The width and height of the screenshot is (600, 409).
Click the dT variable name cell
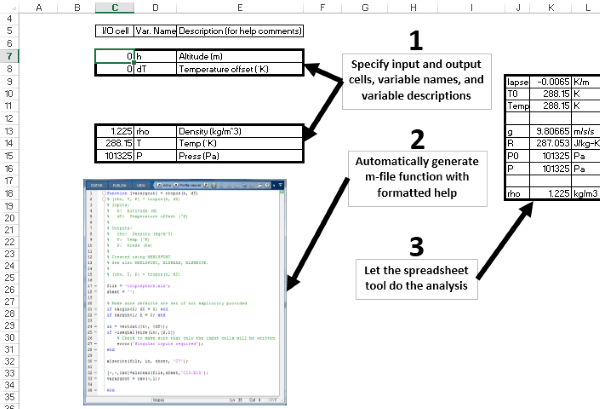pos(155,69)
